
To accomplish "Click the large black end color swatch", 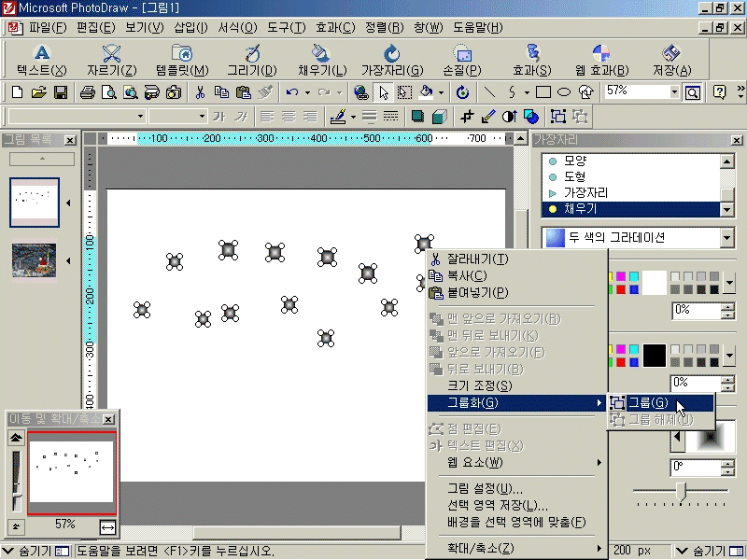I will coord(655,356).
